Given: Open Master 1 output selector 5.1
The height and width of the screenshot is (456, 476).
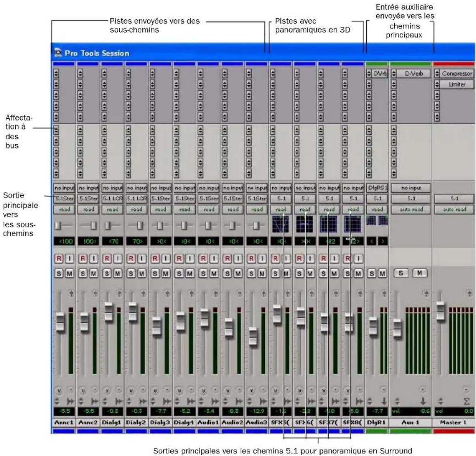Looking at the screenshot, I should (454, 198).
